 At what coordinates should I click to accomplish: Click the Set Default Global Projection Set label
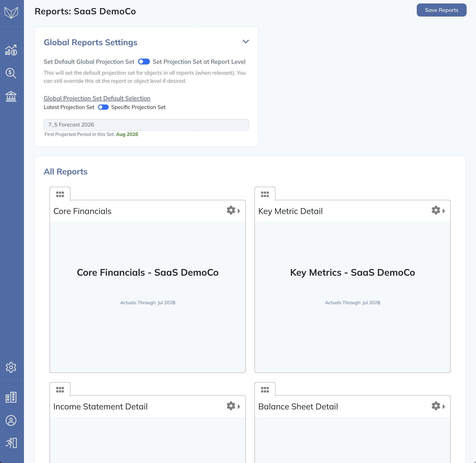click(89, 62)
